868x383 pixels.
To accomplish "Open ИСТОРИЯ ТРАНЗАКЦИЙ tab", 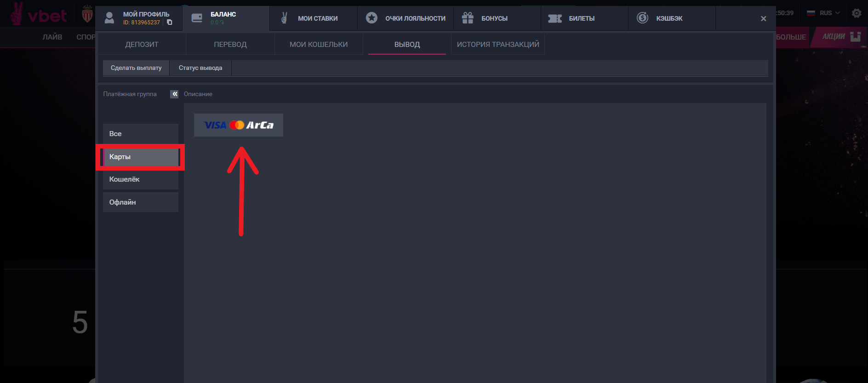I will coord(498,45).
